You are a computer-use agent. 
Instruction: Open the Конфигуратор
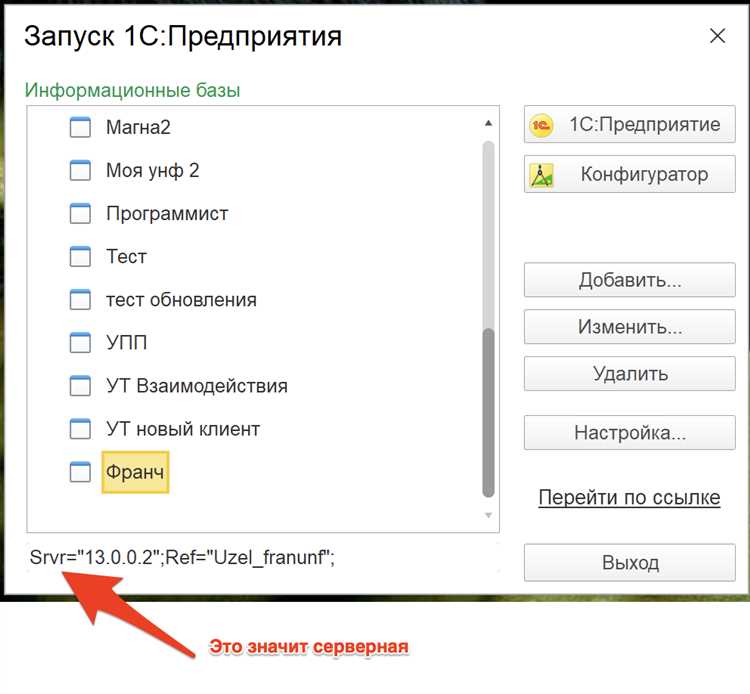click(x=629, y=174)
